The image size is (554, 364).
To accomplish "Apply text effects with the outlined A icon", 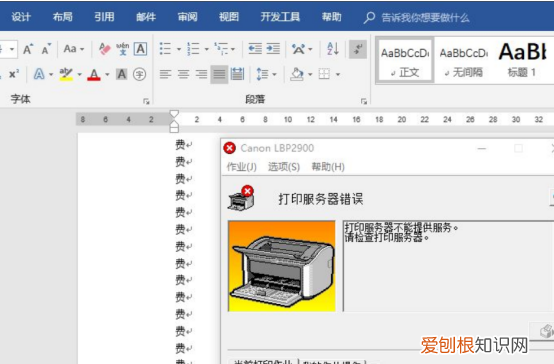I will (x=39, y=74).
